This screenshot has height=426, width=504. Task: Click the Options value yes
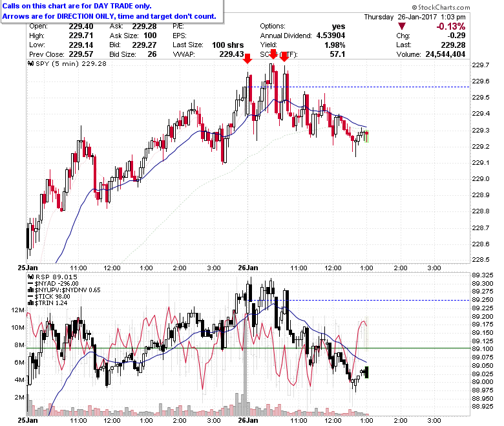click(x=339, y=27)
